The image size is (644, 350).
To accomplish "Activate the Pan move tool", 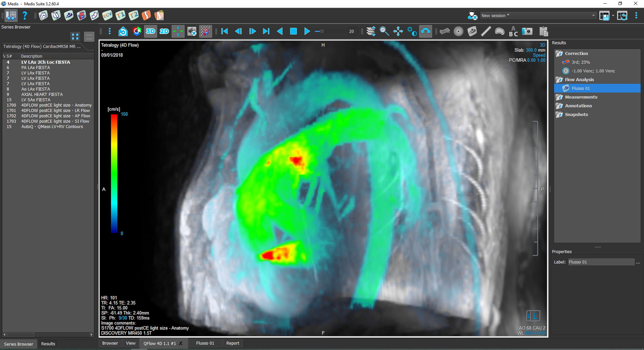I will pos(398,31).
